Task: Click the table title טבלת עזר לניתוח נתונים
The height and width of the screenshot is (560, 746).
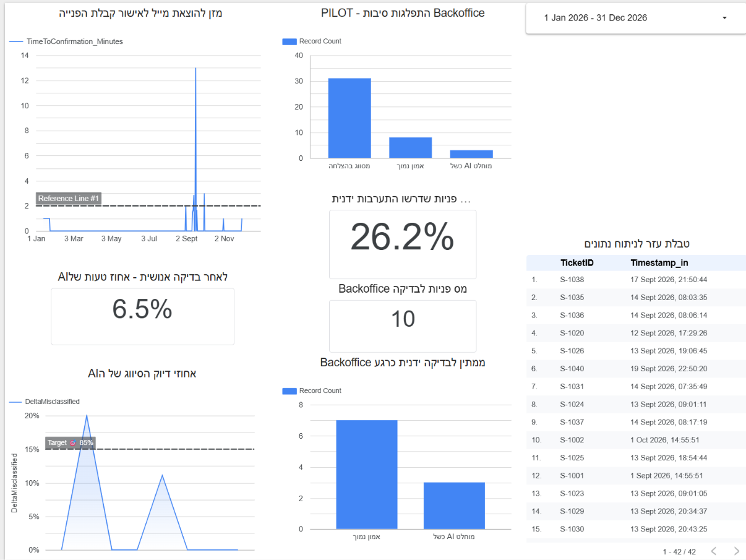Action: pos(636,244)
